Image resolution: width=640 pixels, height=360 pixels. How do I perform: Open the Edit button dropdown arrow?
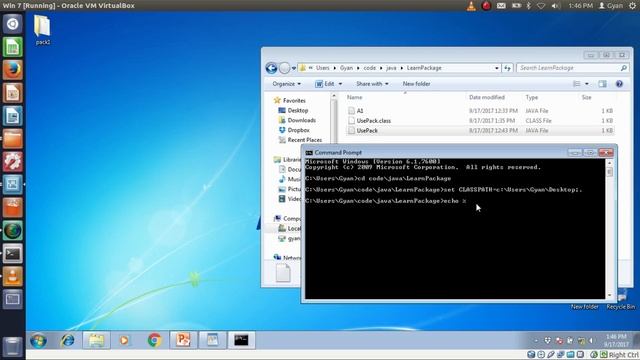(x=340, y=84)
